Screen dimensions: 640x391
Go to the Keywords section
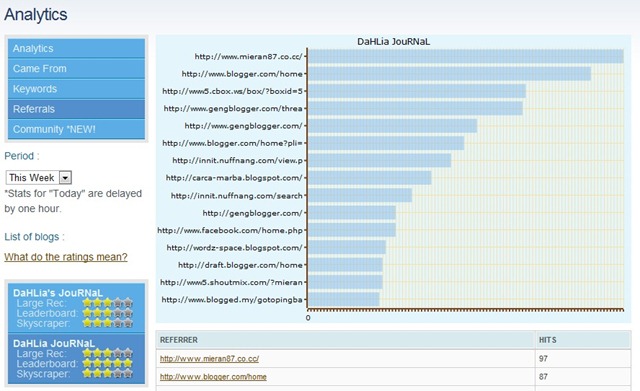pyautogui.click(x=76, y=89)
